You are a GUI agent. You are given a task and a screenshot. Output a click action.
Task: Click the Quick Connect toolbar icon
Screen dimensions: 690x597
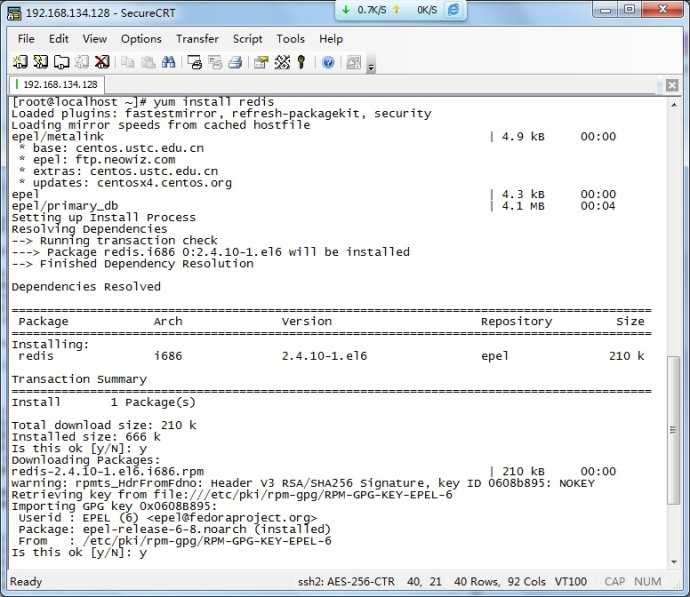[x=41, y=62]
